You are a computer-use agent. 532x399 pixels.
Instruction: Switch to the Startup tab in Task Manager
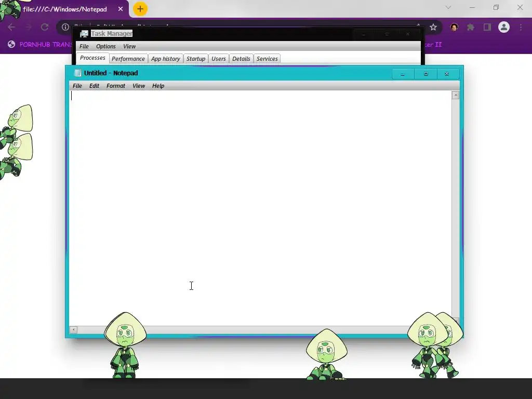tap(196, 59)
